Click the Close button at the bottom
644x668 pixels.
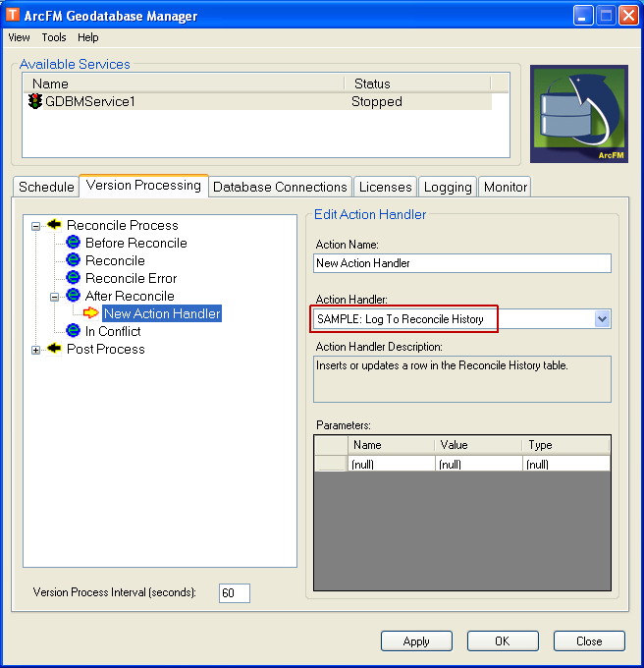coord(589,641)
